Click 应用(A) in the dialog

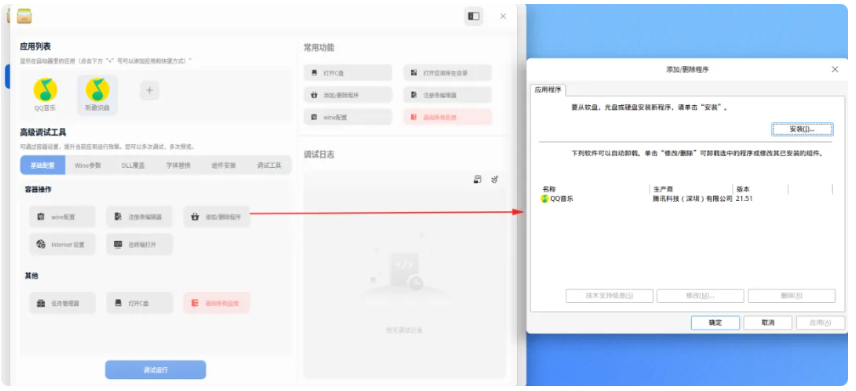(820, 323)
